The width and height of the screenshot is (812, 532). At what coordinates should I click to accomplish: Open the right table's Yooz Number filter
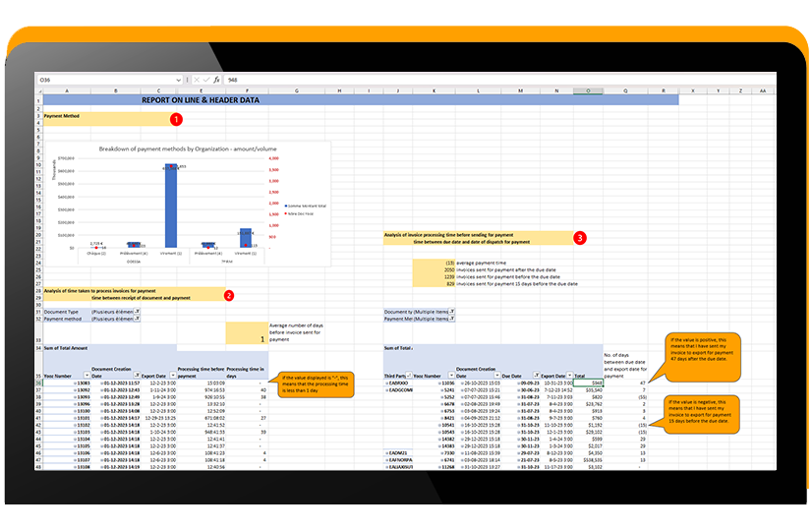coord(451,375)
